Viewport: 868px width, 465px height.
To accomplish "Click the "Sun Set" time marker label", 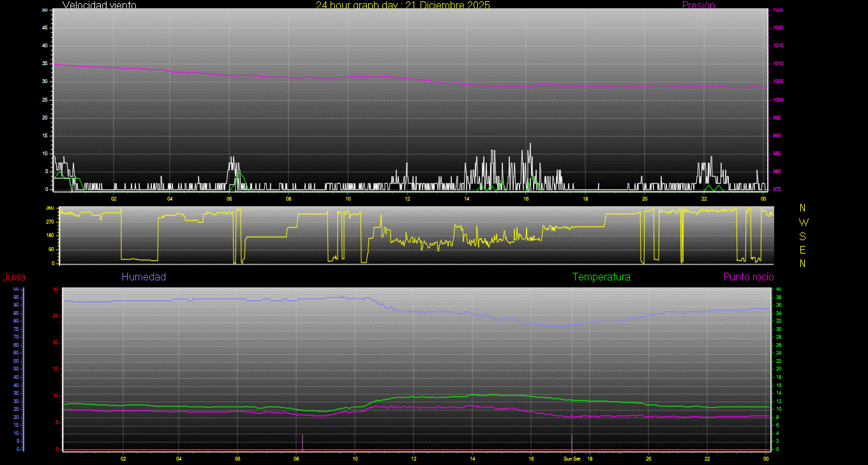I will [x=572, y=459].
